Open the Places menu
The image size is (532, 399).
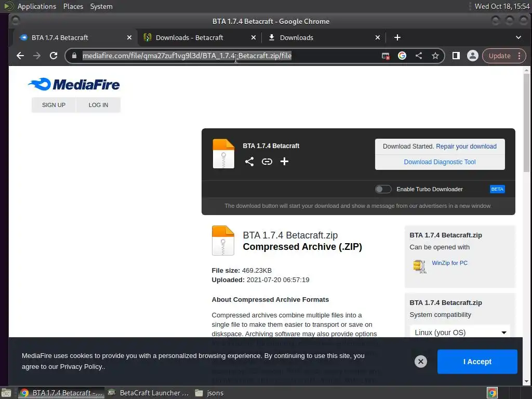click(x=73, y=6)
